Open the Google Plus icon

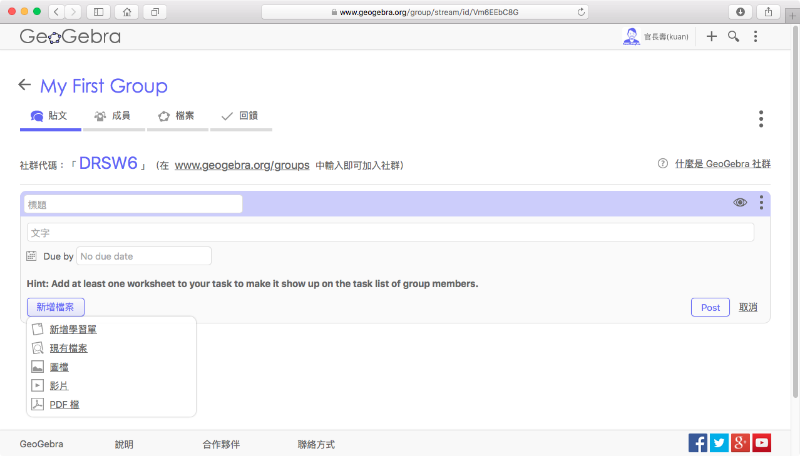[740, 443]
